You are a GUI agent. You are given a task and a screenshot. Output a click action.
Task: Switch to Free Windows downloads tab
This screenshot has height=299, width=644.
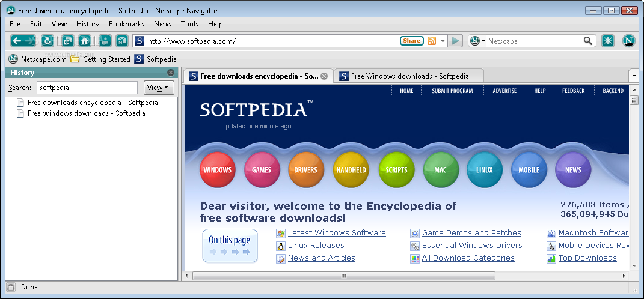tap(409, 76)
